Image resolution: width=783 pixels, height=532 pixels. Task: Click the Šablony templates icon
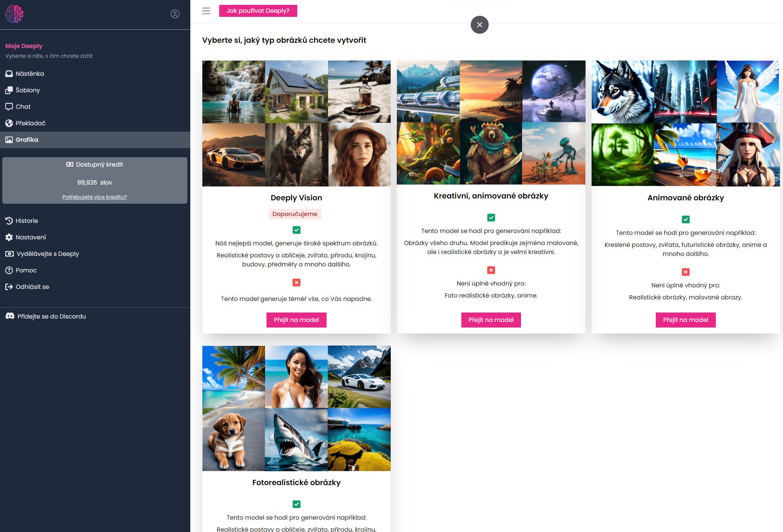coord(9,90)
